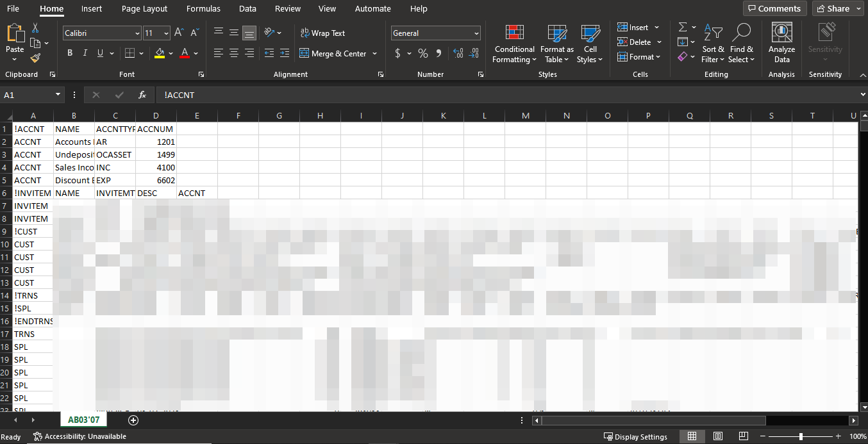
Task: Switch to Page Layout view button
Action: click(717, 436)
